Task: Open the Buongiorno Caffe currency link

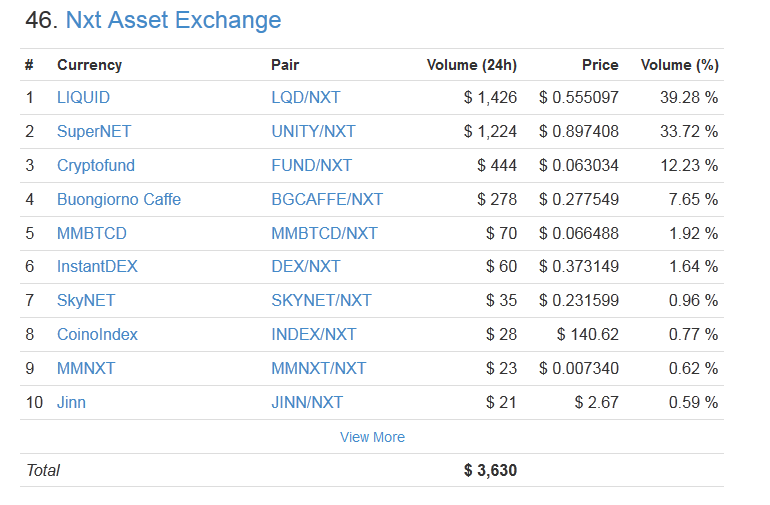Action: (x=119, y=199)
